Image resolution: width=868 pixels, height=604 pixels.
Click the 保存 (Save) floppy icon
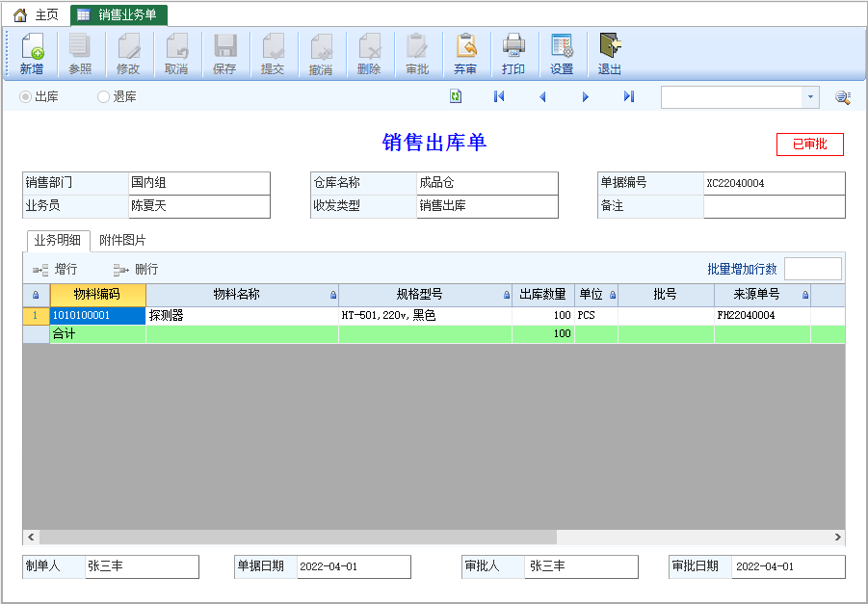click(225, 46)
